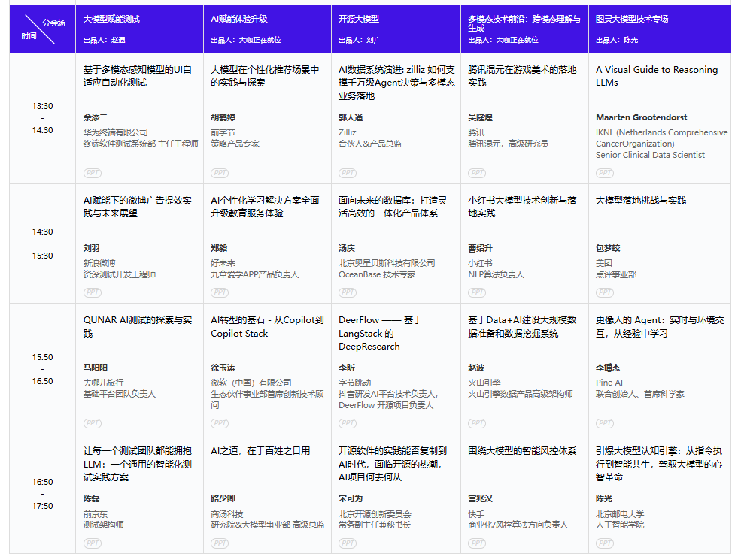Open PPT for 赵波 火山引擎 session
This screenshot has width=738, height=560.
477,423
